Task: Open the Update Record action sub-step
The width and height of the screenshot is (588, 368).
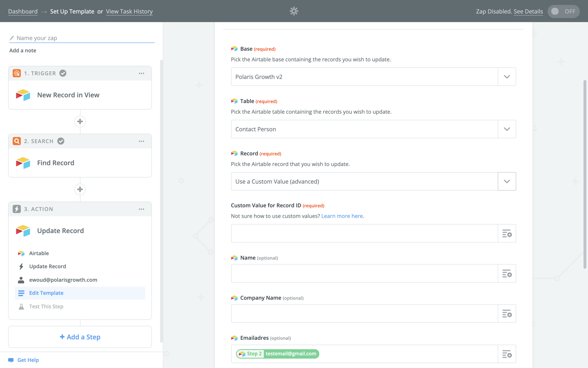Action: (80, 266)
